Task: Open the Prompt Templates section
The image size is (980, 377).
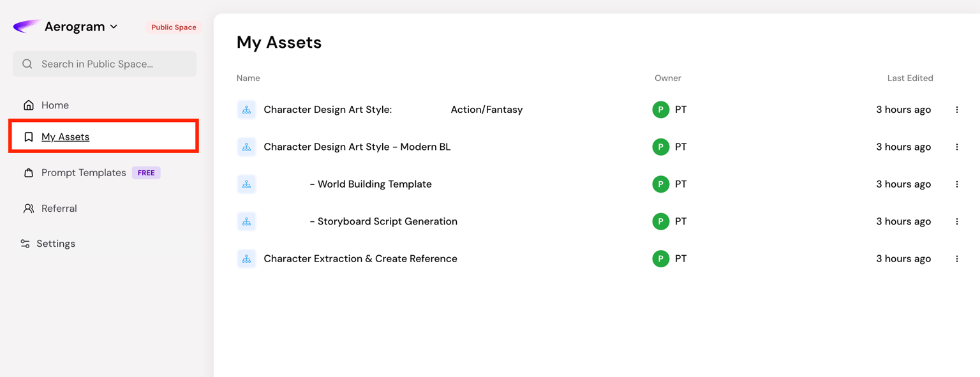Action: tap(84, 173)
